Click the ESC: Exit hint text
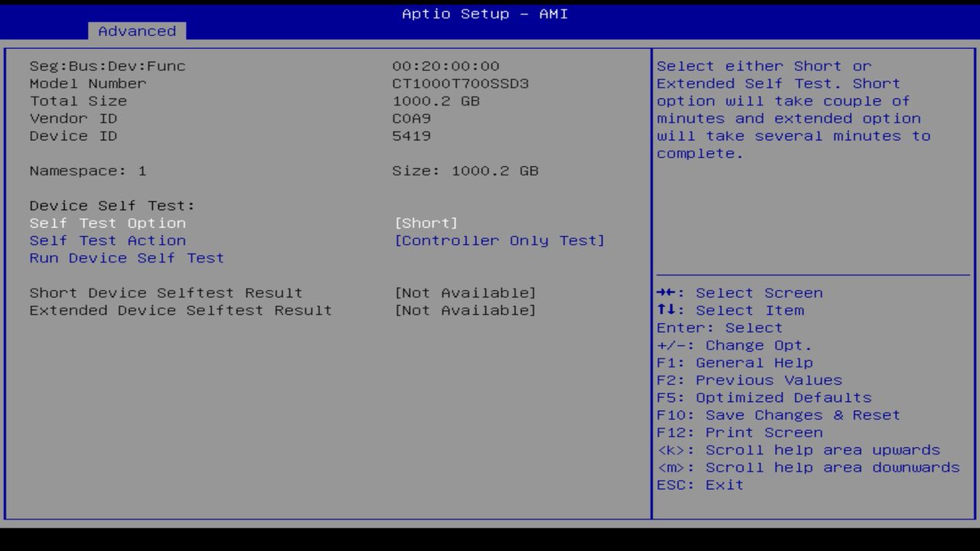This screenshot has height=551, width=980. (699, 484)
